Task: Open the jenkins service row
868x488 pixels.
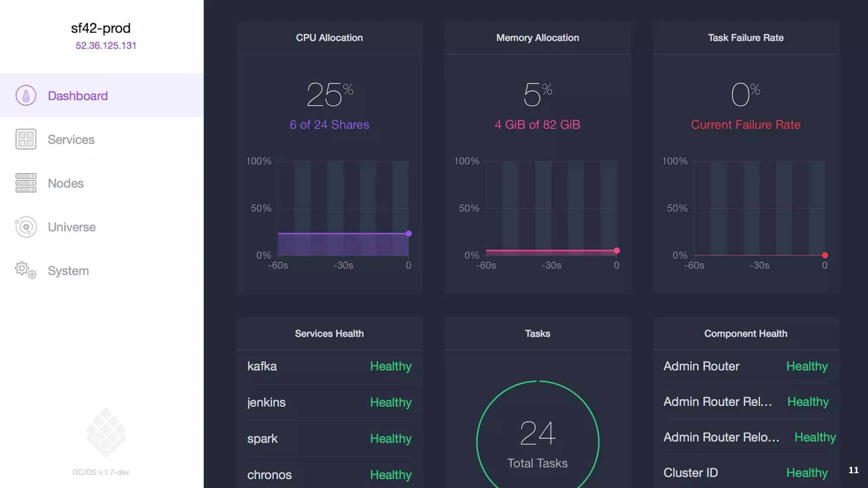Action: point(266,402)
